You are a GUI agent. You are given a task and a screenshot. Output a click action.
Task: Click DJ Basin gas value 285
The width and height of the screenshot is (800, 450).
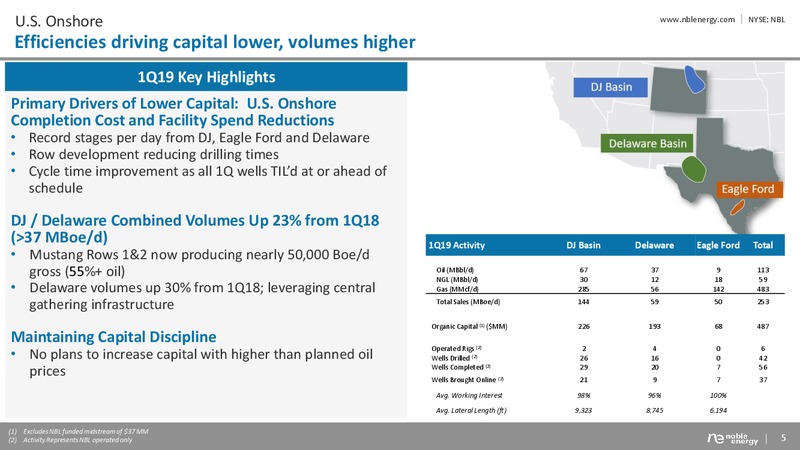[x=584, y=289]
